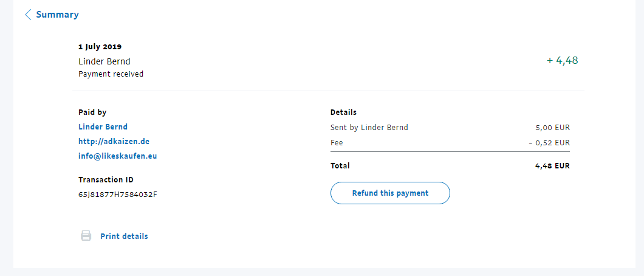Click the back chevron arrow icon
Screen dimensions: 644x276
tap(28, 15)
